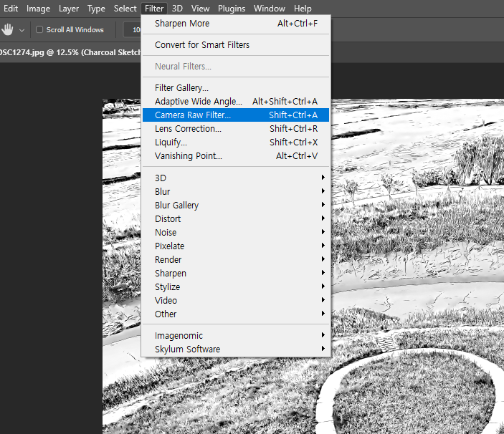Open Filter Gallery dialog
The image size is (504, 434).
coord(236,87)
